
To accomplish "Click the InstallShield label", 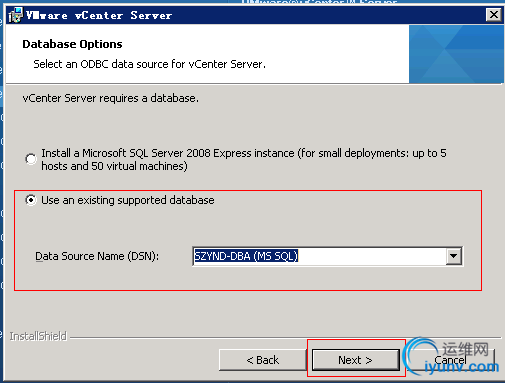I will click(x=38, y=336).
